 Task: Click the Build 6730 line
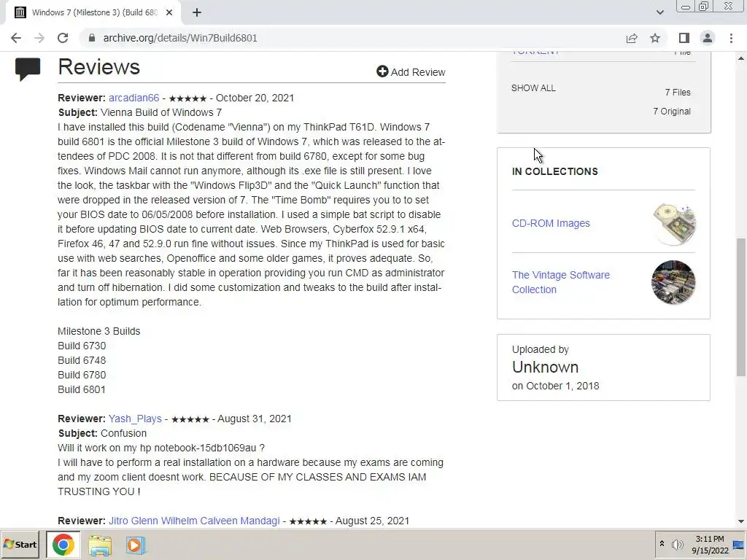click(x=82, y=346)
